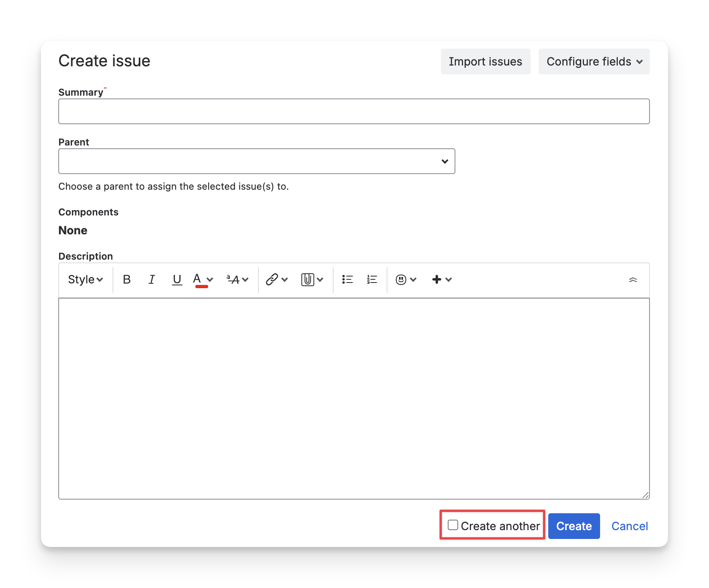Open more text formatting options dropdown
Image resolution: width=709 pixels, height=588 pixels.
coord(238,279)
